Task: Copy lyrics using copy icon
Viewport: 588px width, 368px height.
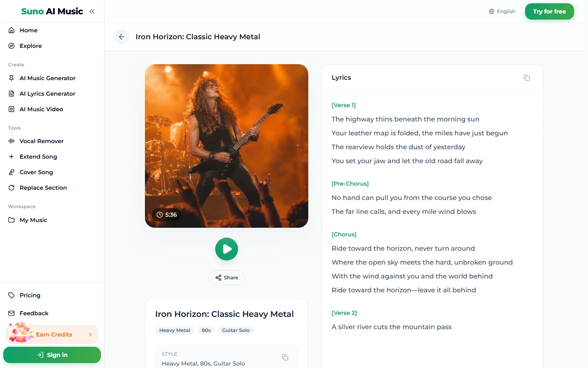Action: pos(527,78)
